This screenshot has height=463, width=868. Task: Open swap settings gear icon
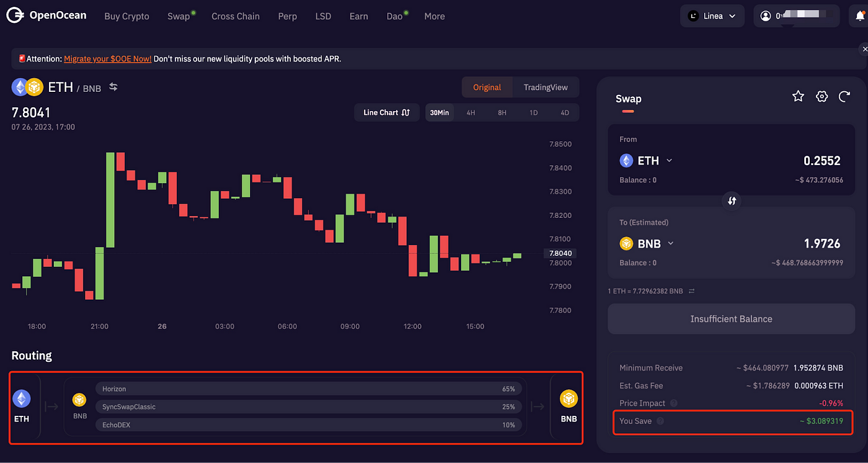tap(821, 96)
